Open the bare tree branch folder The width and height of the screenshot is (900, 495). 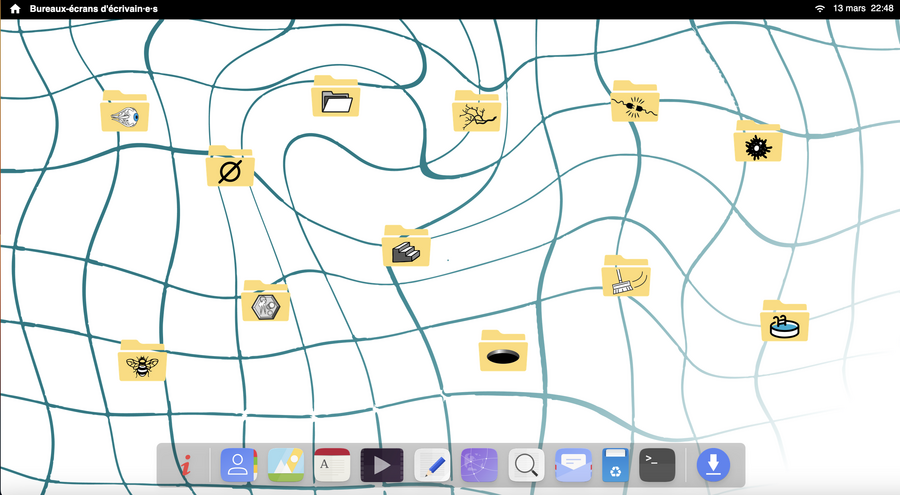[476, 113]
